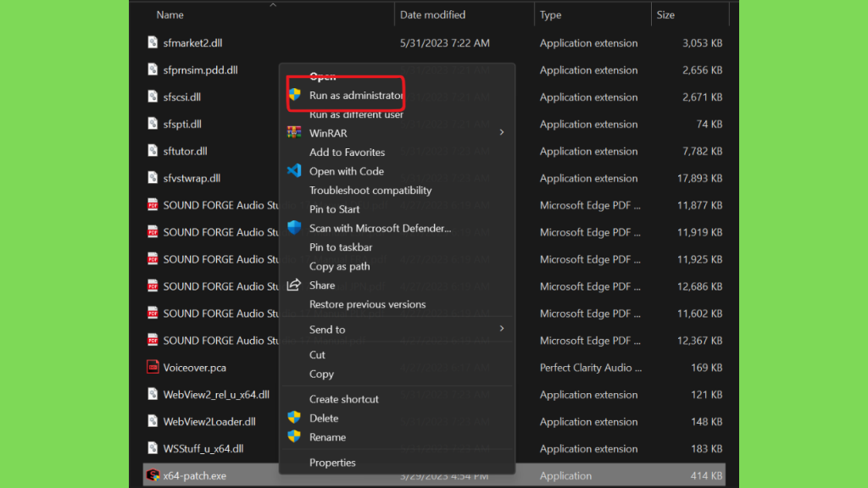Select PDF icon of the 11,925 KB SOUND FORGE file

153,259
